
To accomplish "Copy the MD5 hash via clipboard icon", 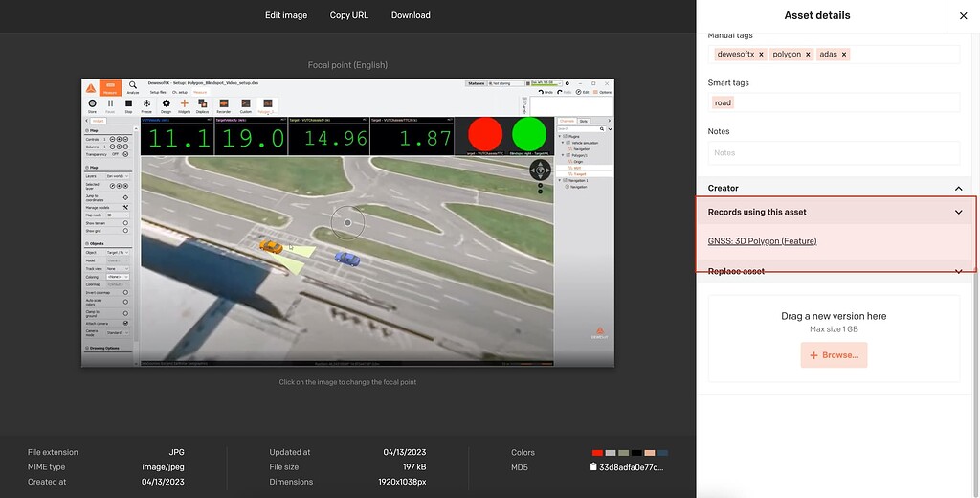I will coord(593,467).
